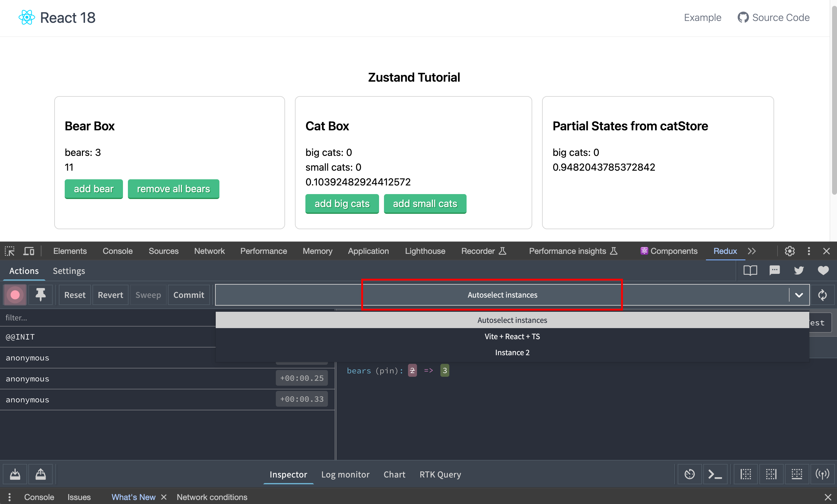Switch to the Log monitor tab
837x504 pixels.
point(345,474)
